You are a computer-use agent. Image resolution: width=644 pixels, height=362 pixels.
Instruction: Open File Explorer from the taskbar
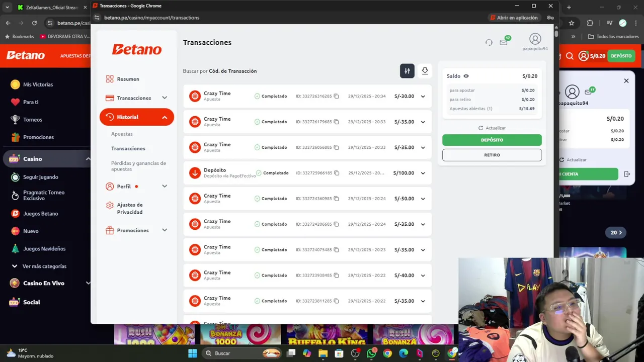point(323,353)
